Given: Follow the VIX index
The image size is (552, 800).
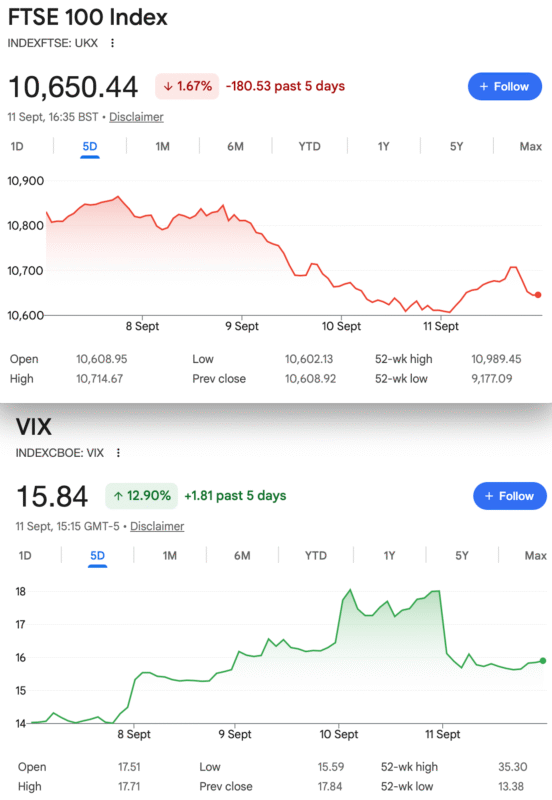Looking at the screenshot, I should click(x=510, y=496).
